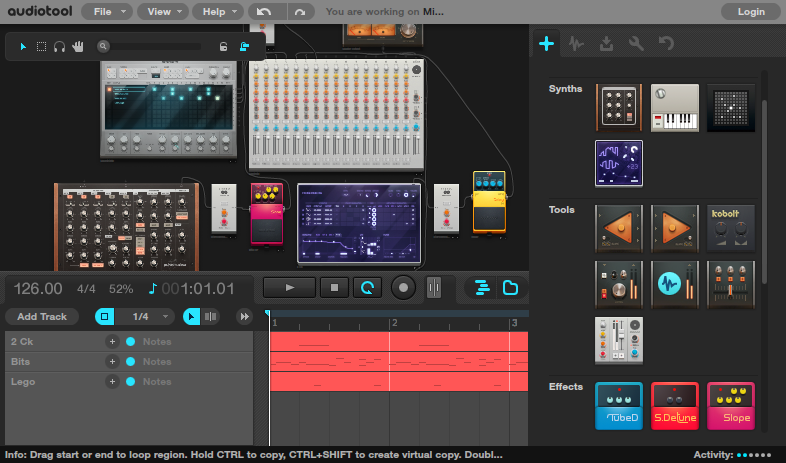The image size is (786, 463).
Task: Open the wrench settings tab
Action: coord(637,44)
